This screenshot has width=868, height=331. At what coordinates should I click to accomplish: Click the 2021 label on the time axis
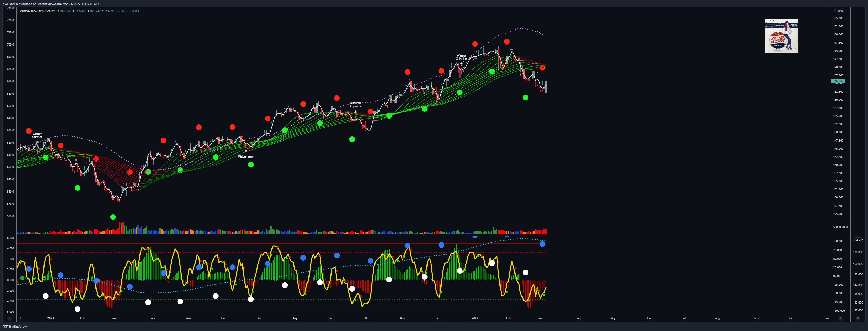click(50, 318)
